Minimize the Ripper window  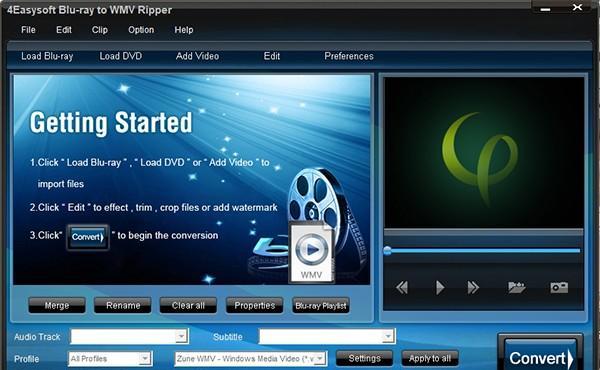(x=545, y=8)
